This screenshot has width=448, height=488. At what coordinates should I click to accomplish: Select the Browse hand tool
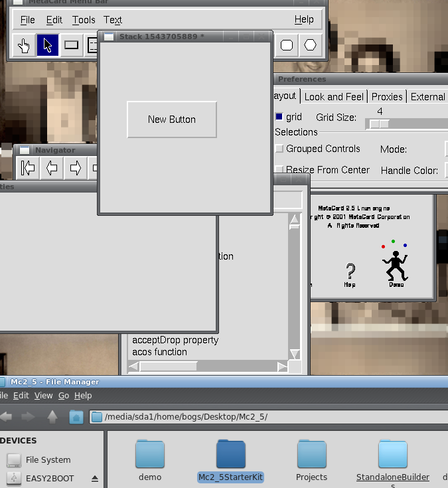pyautogui.click(x=24, y=46)
